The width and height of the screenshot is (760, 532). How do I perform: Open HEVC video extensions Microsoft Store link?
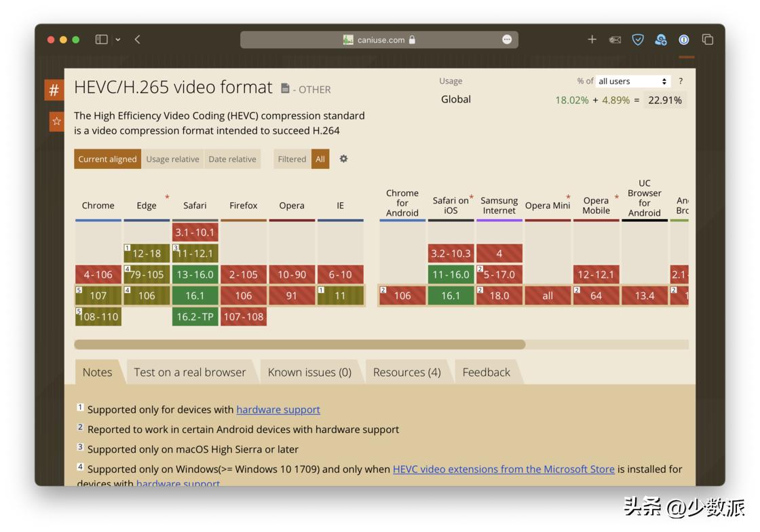(503, 469)
